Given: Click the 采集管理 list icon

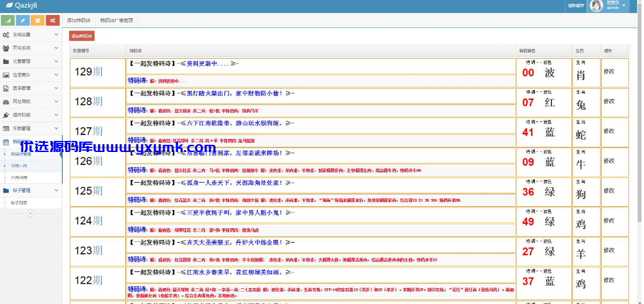Looking at the screenshot, I should (x=6, y=129).
